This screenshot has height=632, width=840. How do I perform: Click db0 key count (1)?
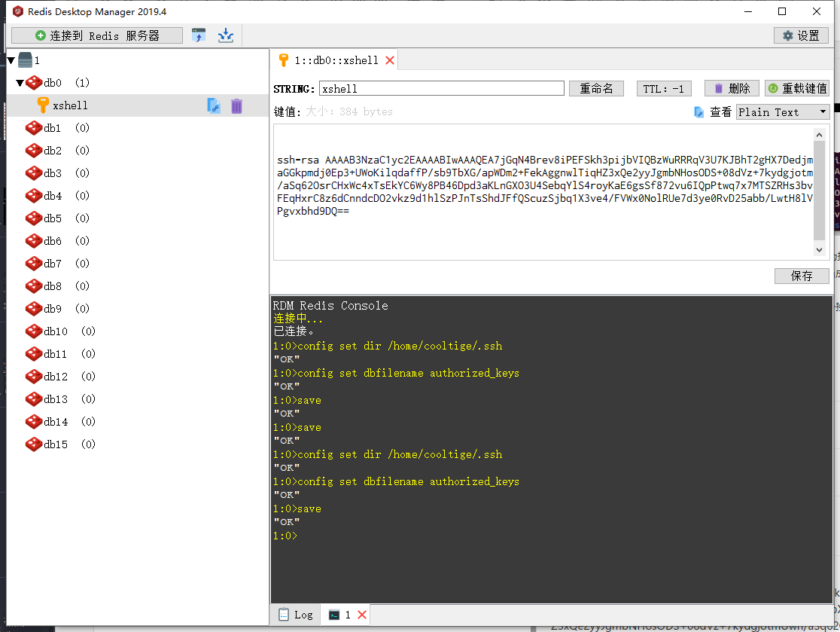82,83
